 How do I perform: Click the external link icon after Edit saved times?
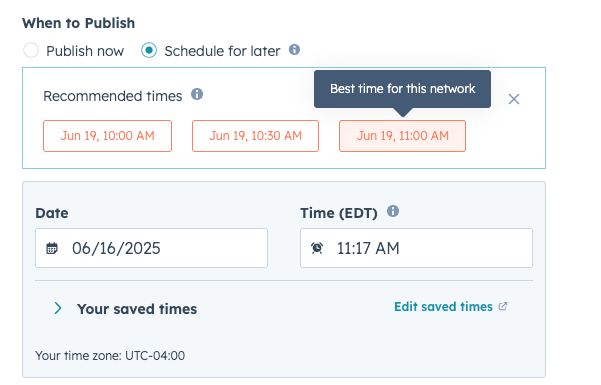pyautogui.click(x=503, y=306)
